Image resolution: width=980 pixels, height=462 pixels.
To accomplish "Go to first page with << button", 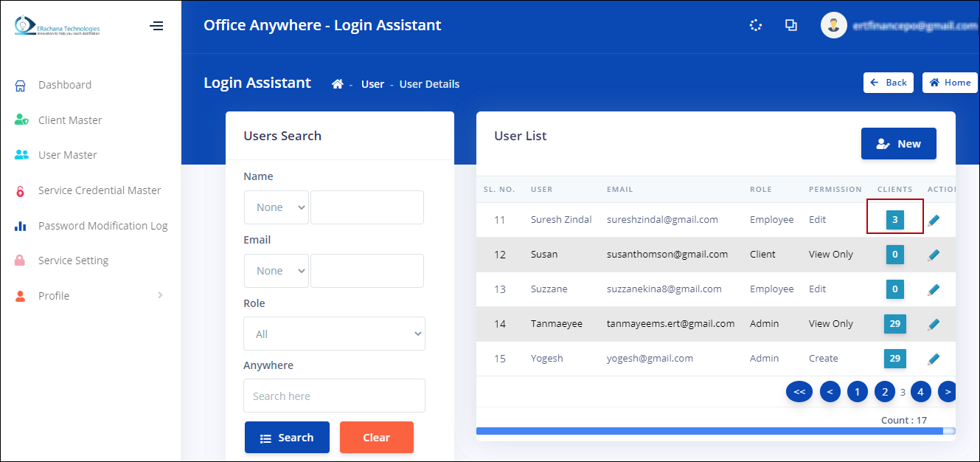I will click(x=799, y=392).
